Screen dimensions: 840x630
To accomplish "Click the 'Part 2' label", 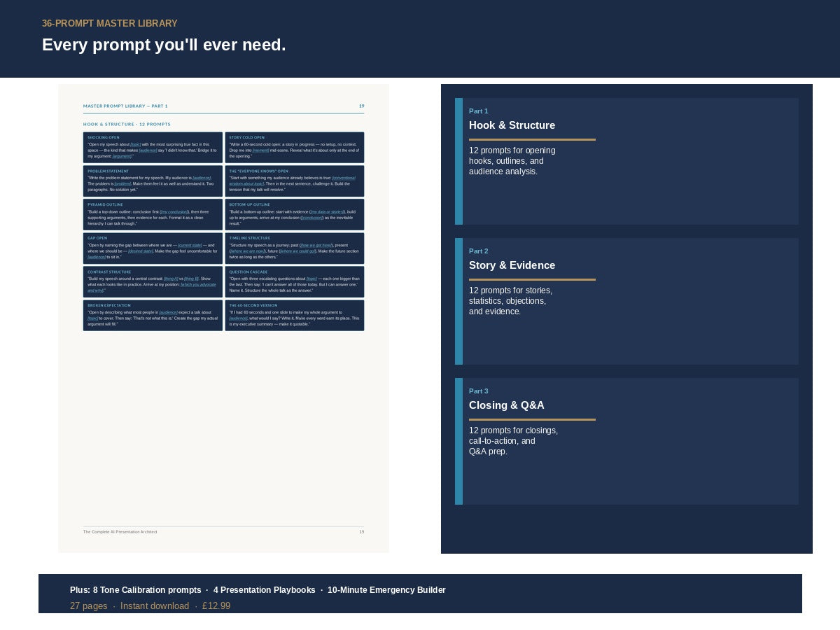I will (479, 251).
